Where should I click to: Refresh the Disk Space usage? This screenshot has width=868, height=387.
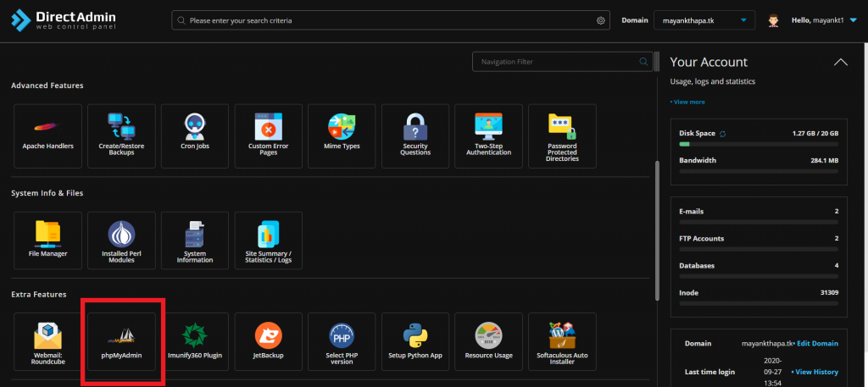(x=722, y=134)
